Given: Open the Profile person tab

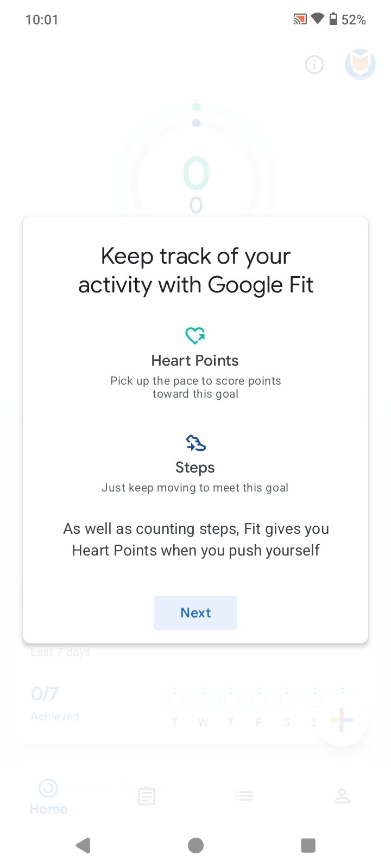Looking at the screenshot, I should pyautogui.click(x=342, y=796).
